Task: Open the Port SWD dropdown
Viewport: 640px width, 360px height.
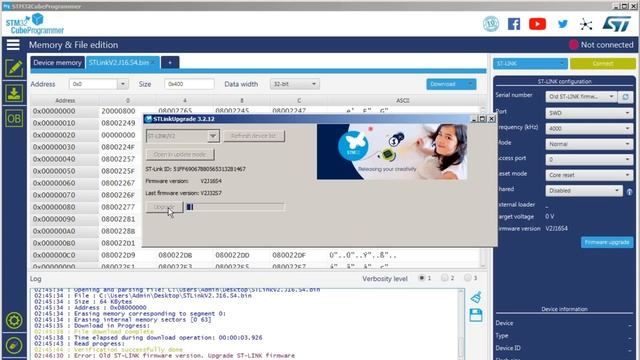Action: click(589, 113)
